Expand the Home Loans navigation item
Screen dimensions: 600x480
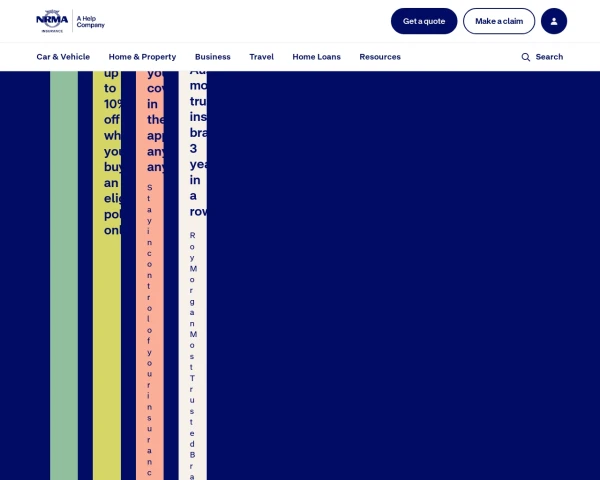coord(316,57)
